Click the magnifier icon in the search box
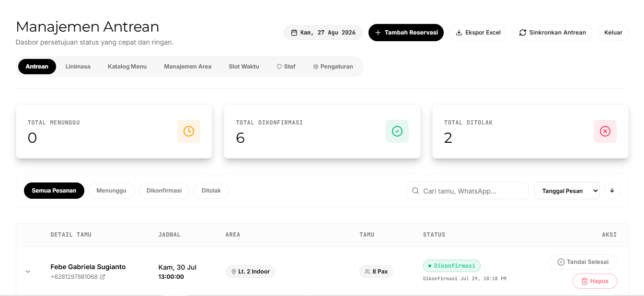644x296 pixels. [415, 191]
